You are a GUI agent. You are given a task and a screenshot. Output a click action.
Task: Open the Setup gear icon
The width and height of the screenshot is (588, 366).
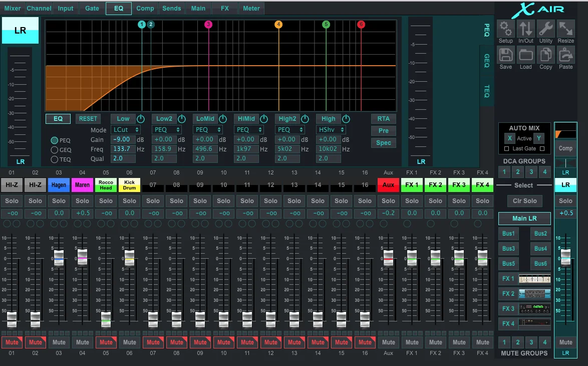click(x=506, y=29)
